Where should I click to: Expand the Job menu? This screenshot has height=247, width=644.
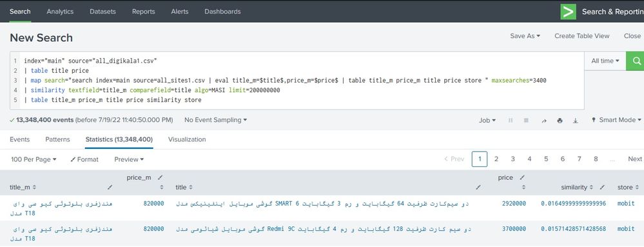pos(487,121)
